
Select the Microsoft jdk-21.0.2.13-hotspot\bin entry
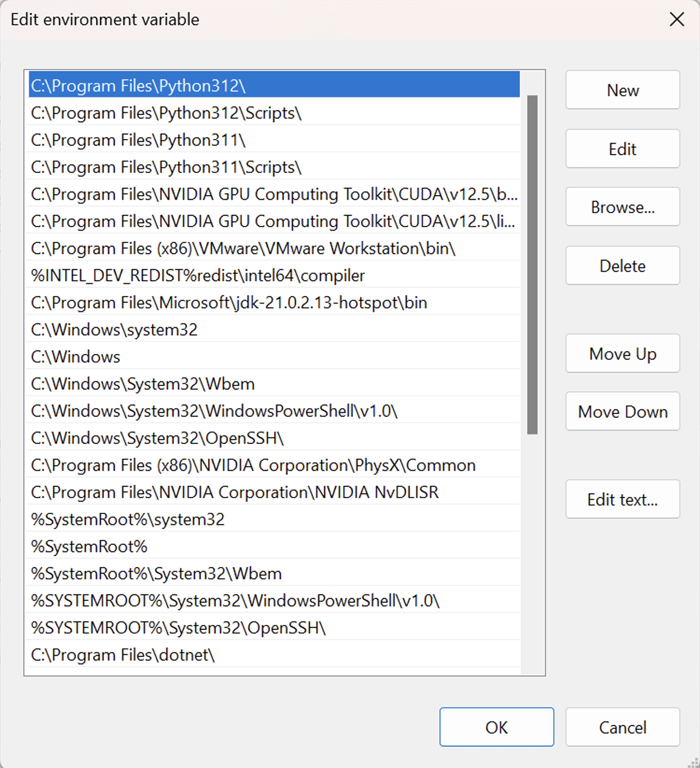274,303
